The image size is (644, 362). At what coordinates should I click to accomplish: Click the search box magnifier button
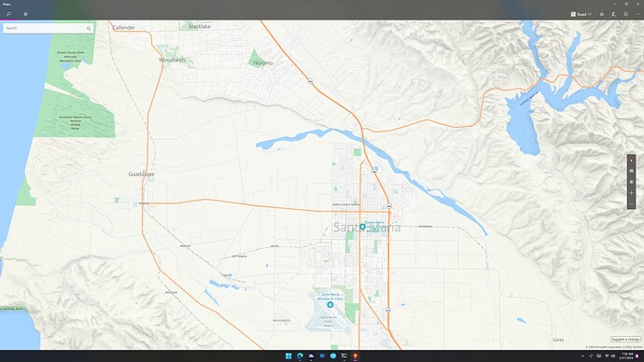tap(89, 28)
